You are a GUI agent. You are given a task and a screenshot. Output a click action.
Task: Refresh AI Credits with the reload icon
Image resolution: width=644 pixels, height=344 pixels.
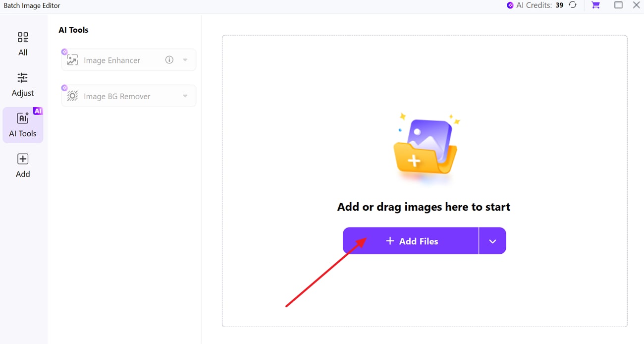coord(573,5)
